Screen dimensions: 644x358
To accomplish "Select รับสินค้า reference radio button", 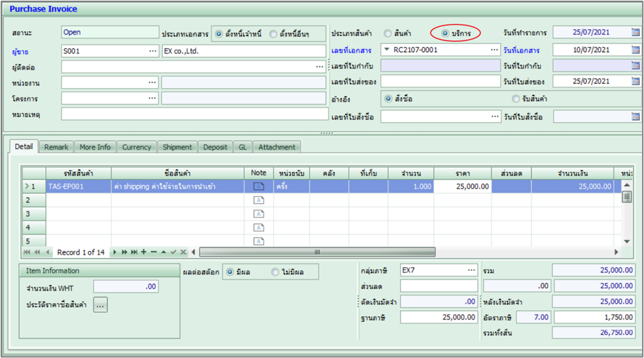I will [516, 99].
